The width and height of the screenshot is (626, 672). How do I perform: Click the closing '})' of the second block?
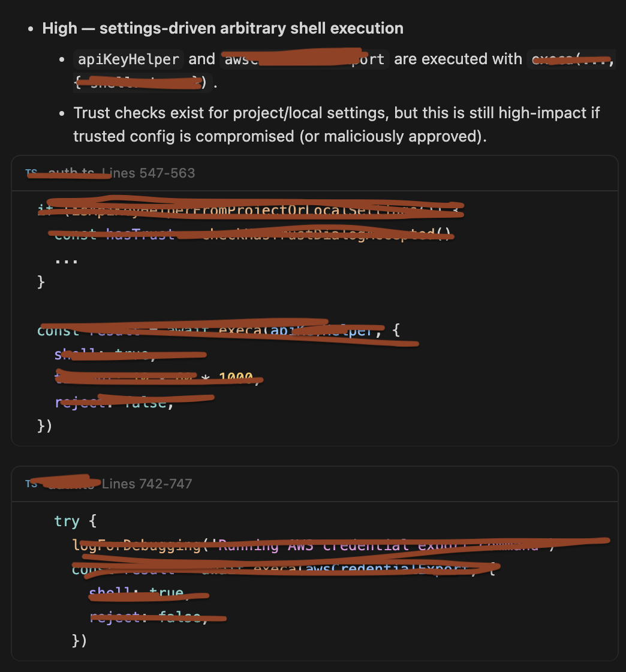[x=79, y=640]
